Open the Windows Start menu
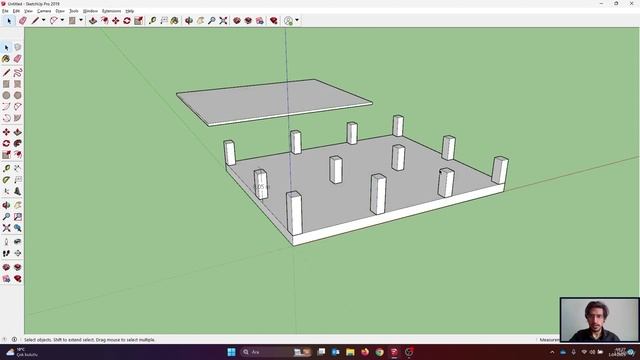The image size is (640, 360). pyautogui.click(x=231, y=352)
